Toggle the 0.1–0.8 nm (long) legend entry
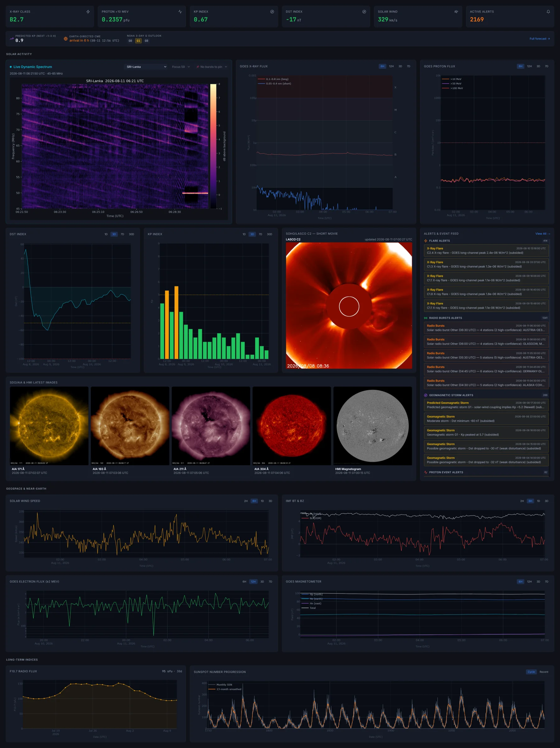The height and width of the screenshot is (748, 560). 273,79
